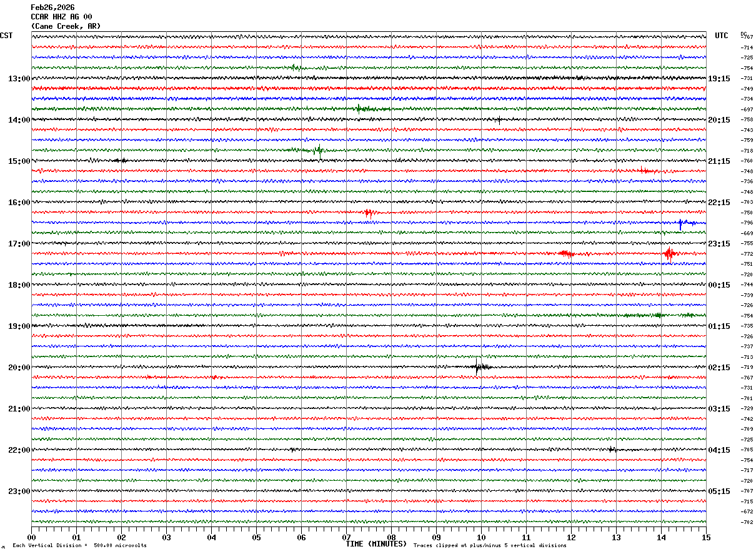Screen dimensions: 756x554
Task: Click the 04:15 UTC row label
Action: pos(719,450)
